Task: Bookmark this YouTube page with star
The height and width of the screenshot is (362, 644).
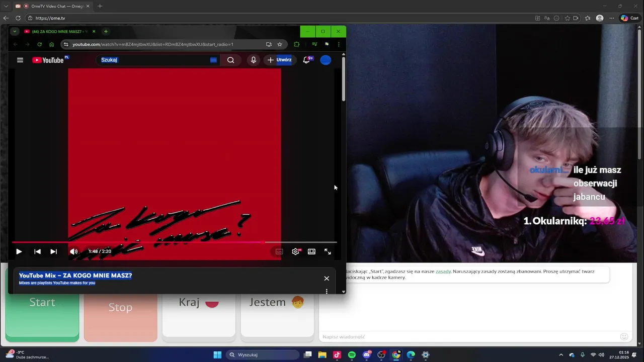Action: pos(280,44)
